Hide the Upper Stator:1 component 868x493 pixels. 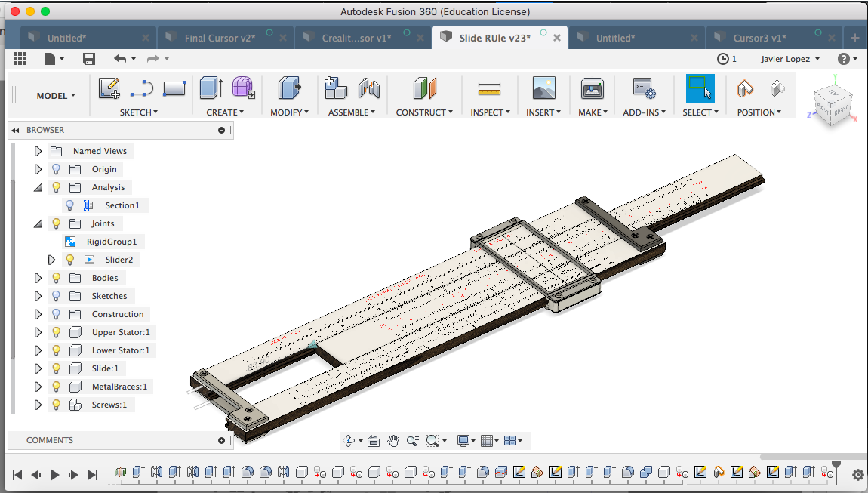tap(55, 331)
